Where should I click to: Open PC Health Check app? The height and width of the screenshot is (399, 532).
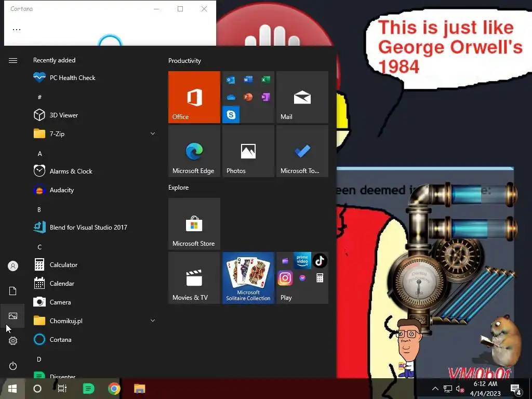95,78
